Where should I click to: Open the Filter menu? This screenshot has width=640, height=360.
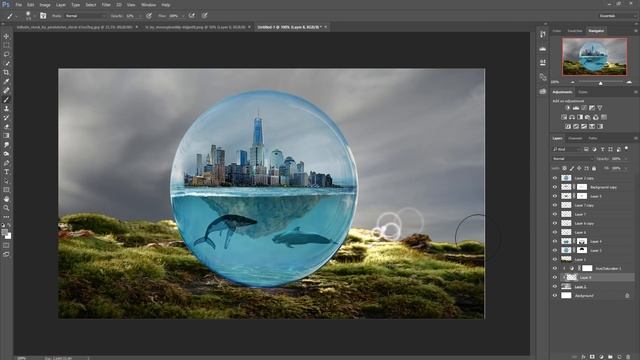point(106,5)
